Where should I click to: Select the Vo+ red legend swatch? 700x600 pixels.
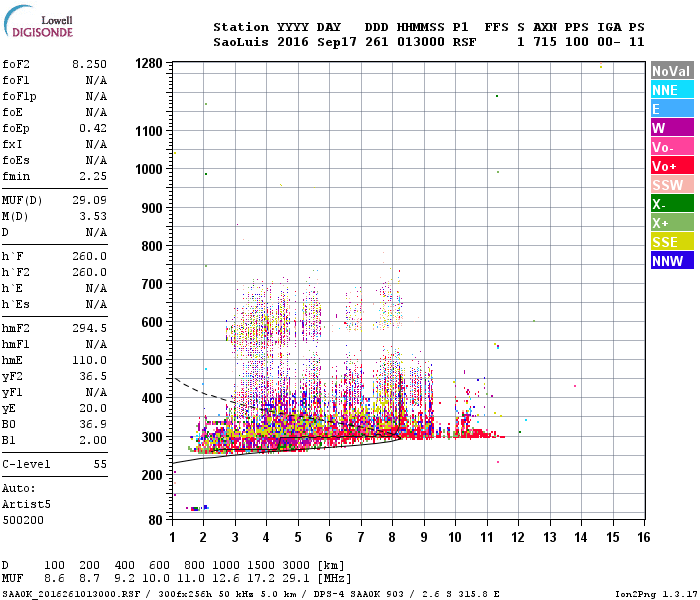tap(672, 166)
